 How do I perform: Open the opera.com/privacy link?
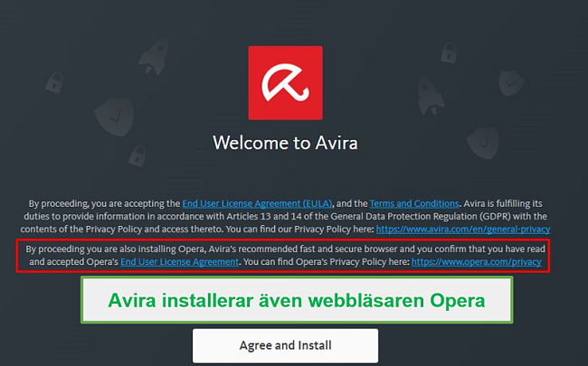(476, 262)
